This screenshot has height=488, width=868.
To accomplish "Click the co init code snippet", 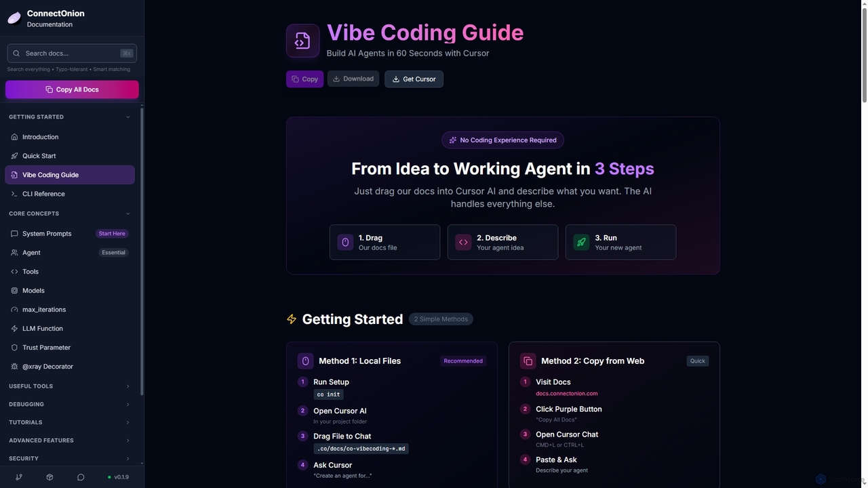I will [x=329, y=394].
